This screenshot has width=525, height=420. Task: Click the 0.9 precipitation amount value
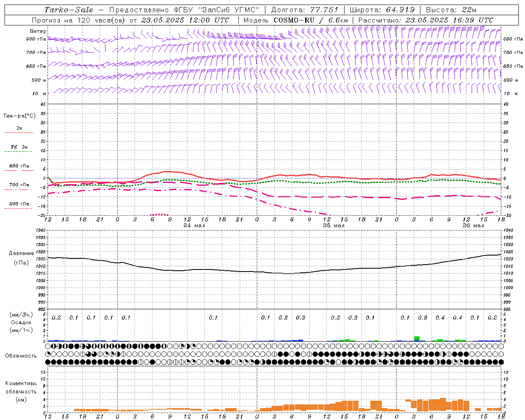422,317
